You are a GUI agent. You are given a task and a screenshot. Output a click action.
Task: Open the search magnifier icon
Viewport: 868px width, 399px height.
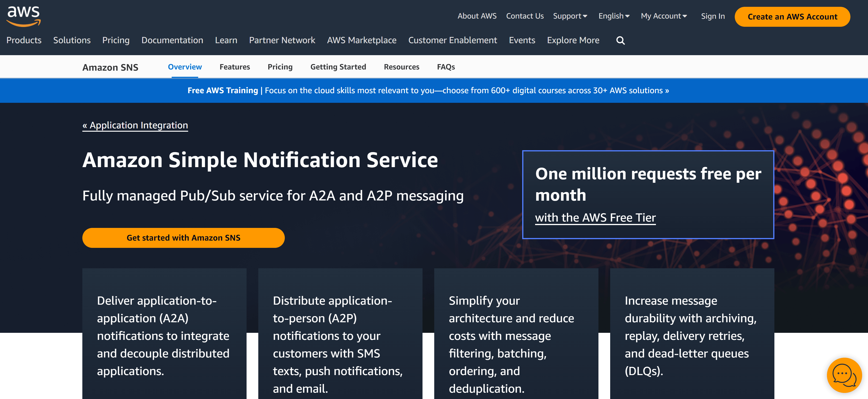point(620,40)
